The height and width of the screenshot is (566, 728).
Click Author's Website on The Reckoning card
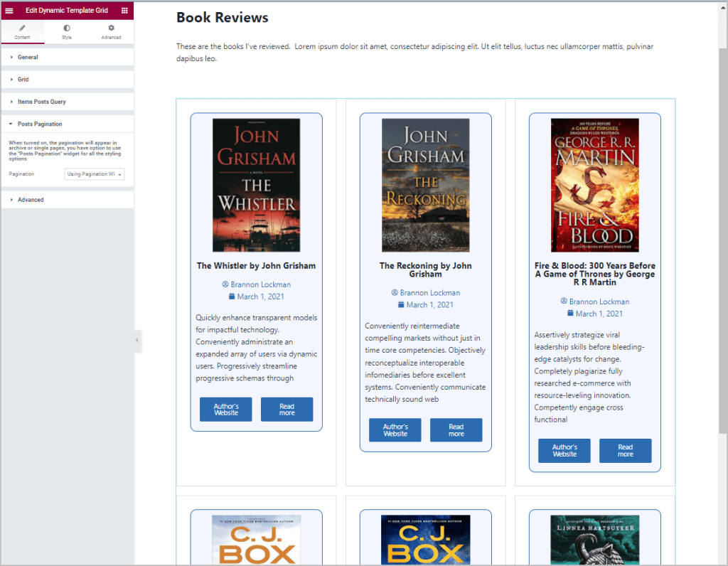pyautogui.click(x=395, y=430)
